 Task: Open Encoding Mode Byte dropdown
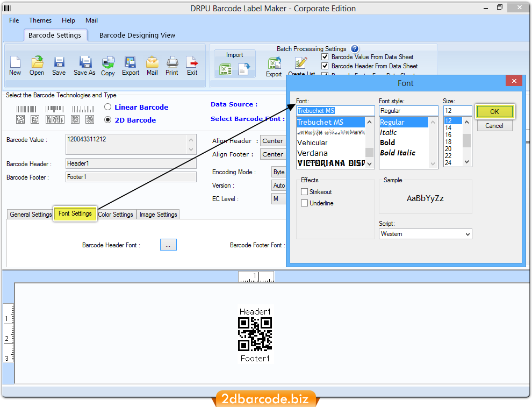click(x=278, y=172)
